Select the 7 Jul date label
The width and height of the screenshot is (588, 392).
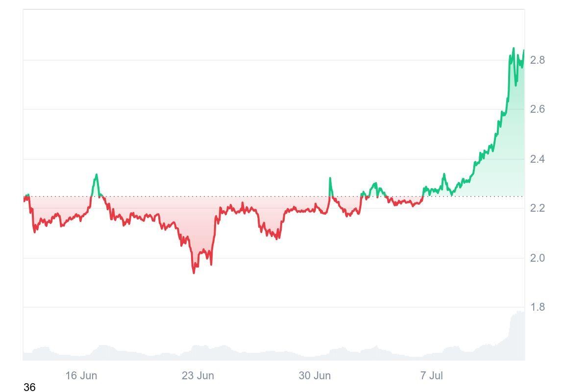pos(431,376)
